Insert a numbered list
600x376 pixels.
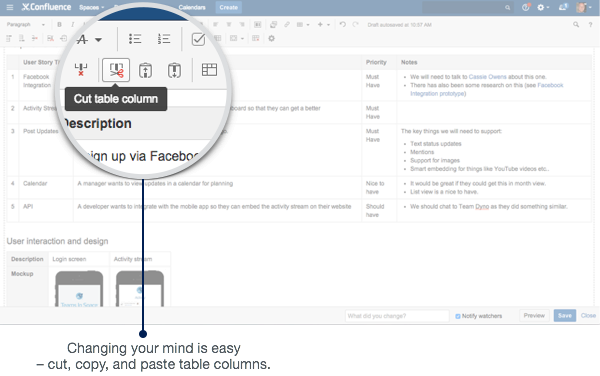(x=164, y=39)
